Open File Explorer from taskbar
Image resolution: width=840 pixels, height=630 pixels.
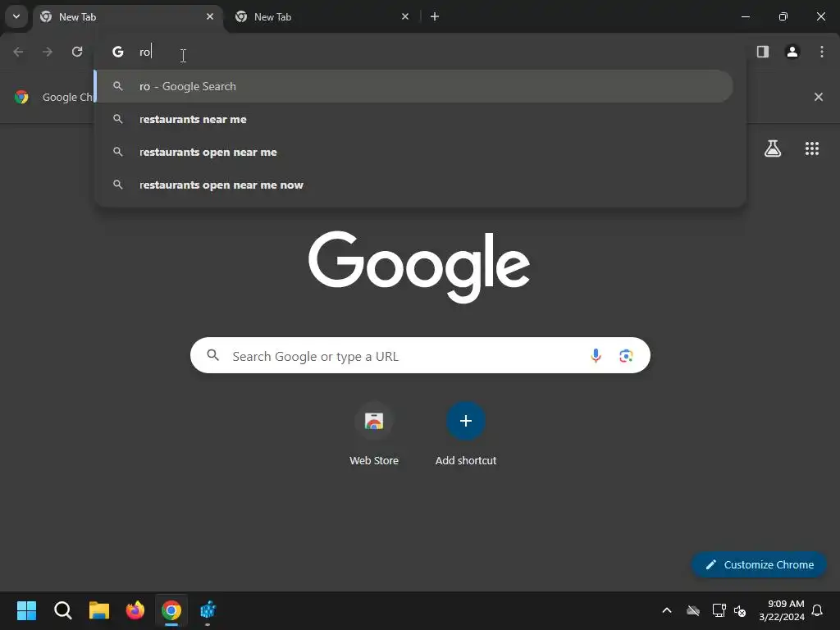point(99,610)
